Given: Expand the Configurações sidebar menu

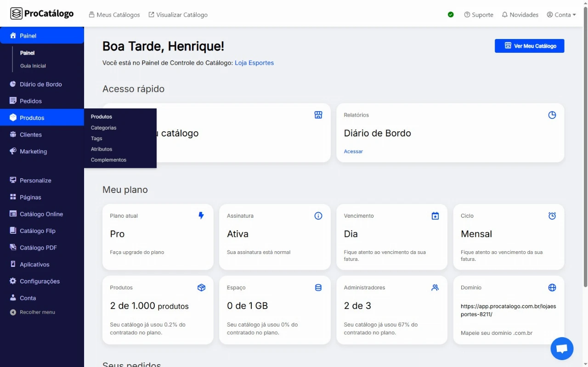Looking at the screenshot, I should click(40, 281).
